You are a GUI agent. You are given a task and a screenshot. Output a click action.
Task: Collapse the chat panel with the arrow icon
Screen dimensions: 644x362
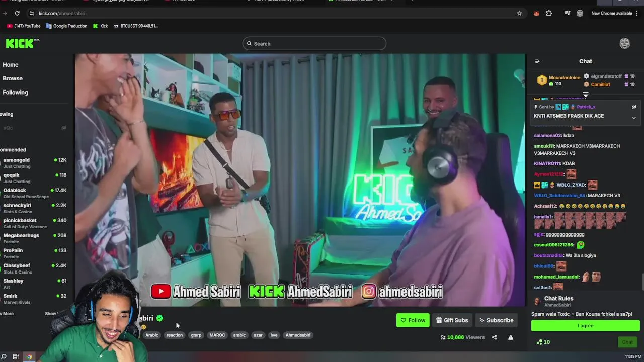click(x=537, y=61)
